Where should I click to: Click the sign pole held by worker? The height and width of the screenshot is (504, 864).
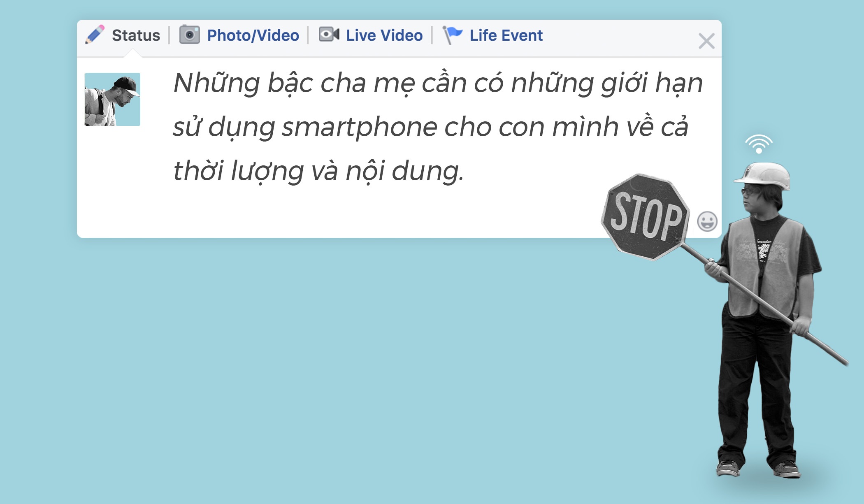pos(764,305)
